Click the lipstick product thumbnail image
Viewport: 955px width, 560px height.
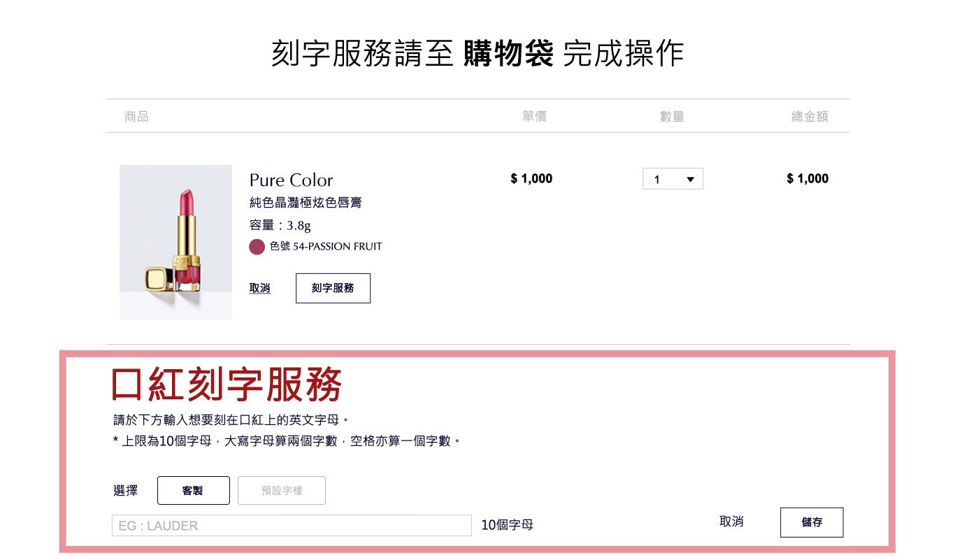pos(175,242)
